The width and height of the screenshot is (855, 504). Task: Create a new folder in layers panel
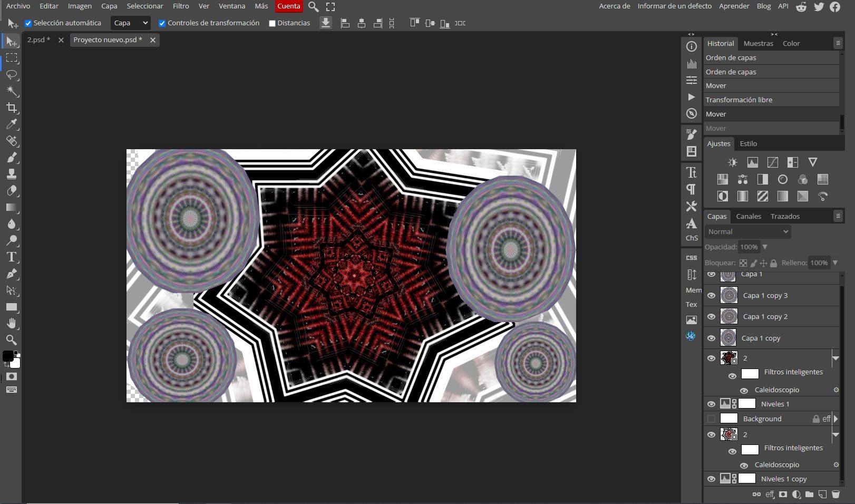click(809, 495)
